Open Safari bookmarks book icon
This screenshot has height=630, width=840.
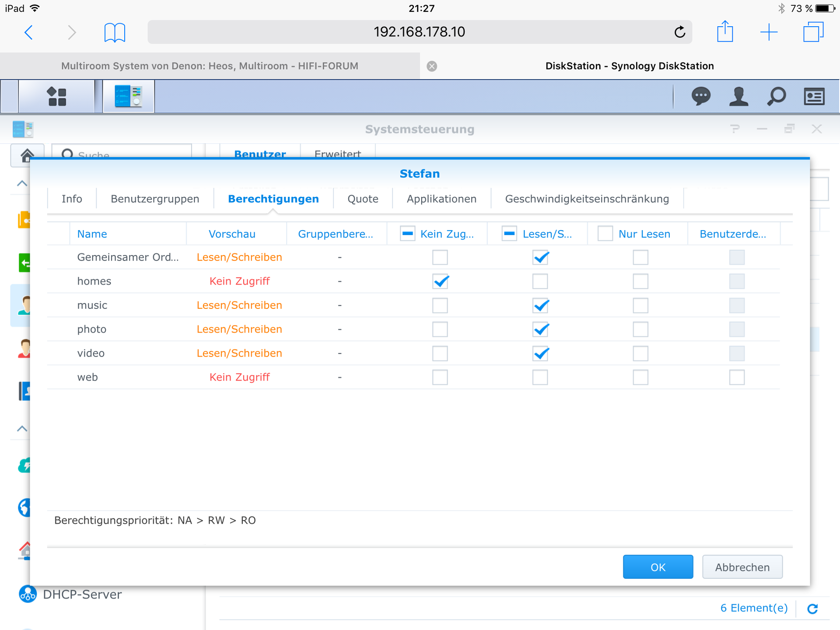tap(115, 32)
